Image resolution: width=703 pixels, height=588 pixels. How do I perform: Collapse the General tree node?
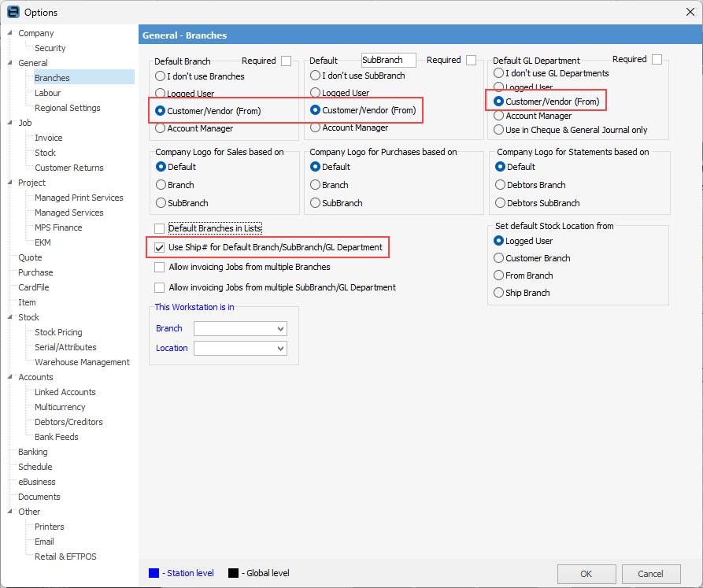pos(9,63)
